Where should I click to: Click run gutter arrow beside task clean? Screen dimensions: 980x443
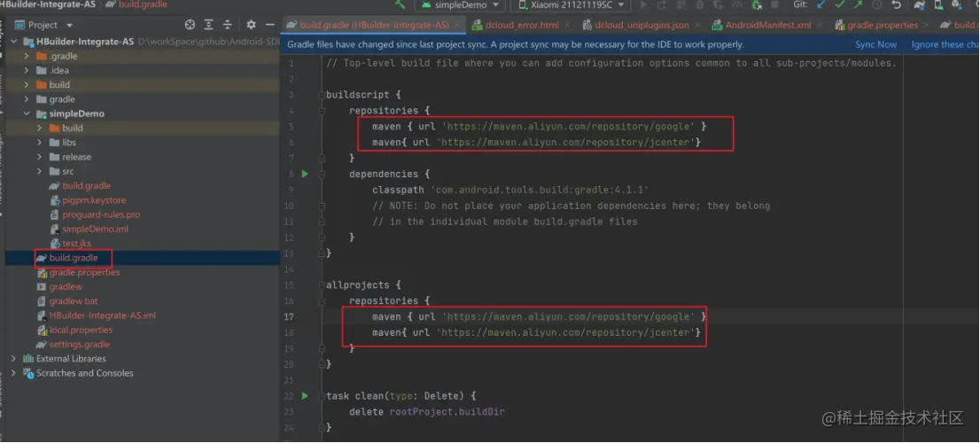coord(305,395)
